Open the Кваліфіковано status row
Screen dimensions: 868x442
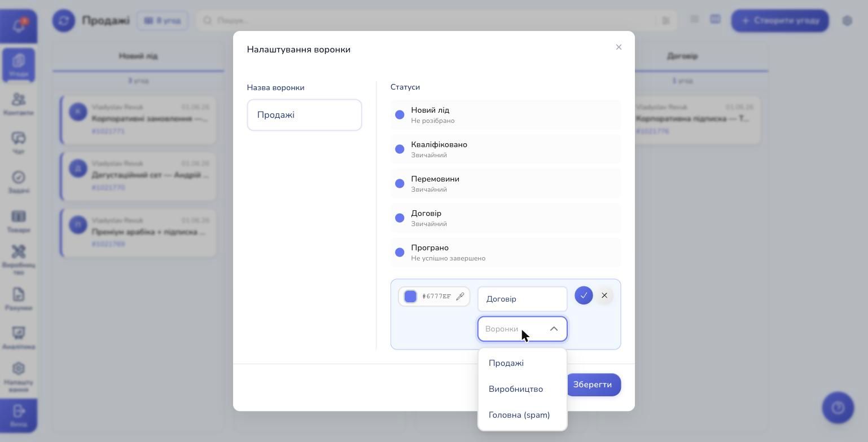pyautogui.click(x=506, y=149)
